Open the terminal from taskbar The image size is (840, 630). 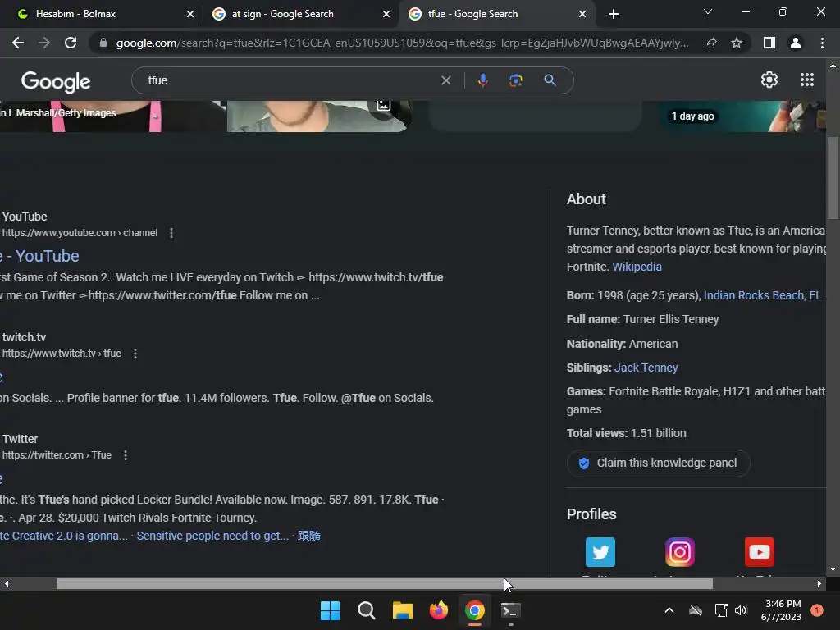tap(510, 610)
